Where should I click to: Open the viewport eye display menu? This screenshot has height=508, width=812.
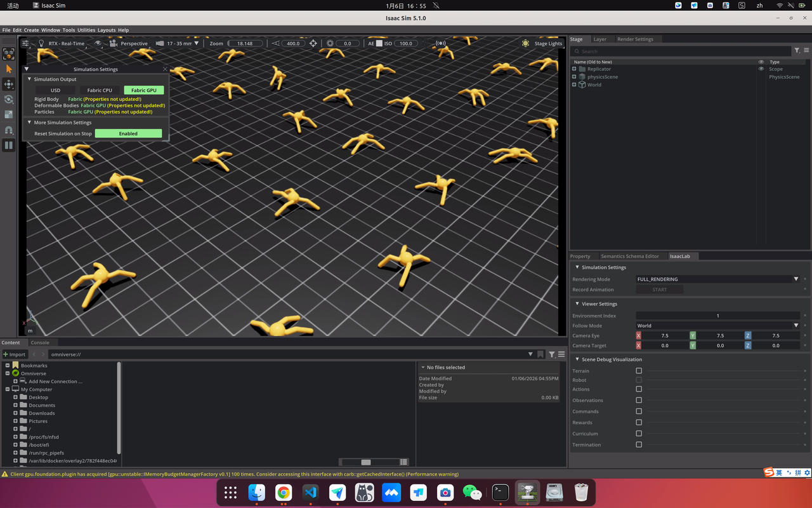[98, 43]
